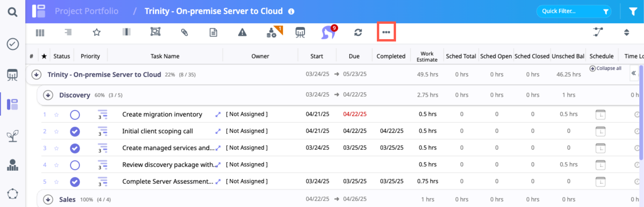The image size is (644, 207).
Task: Sort by the Task Name column header
Action: click(165, 56)
